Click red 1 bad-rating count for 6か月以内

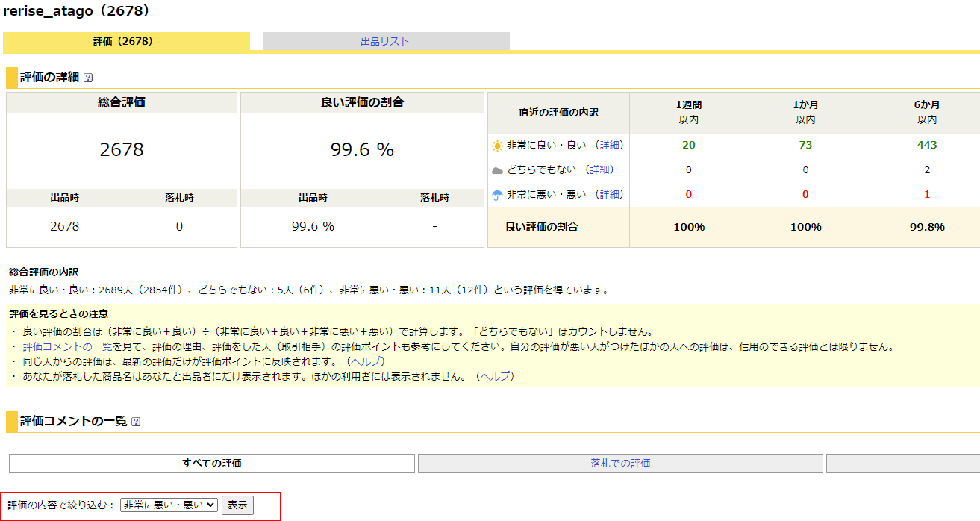pos(927,194)
